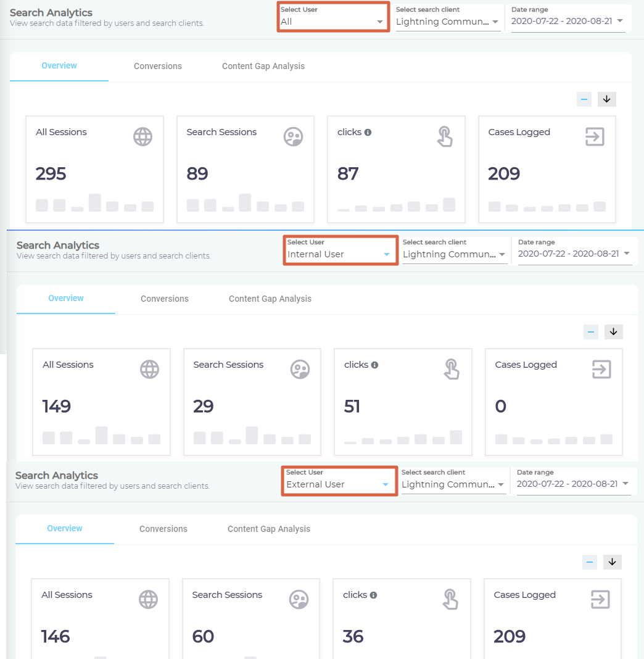Click info icon beside clicks in the 87 card

[368, 133]
